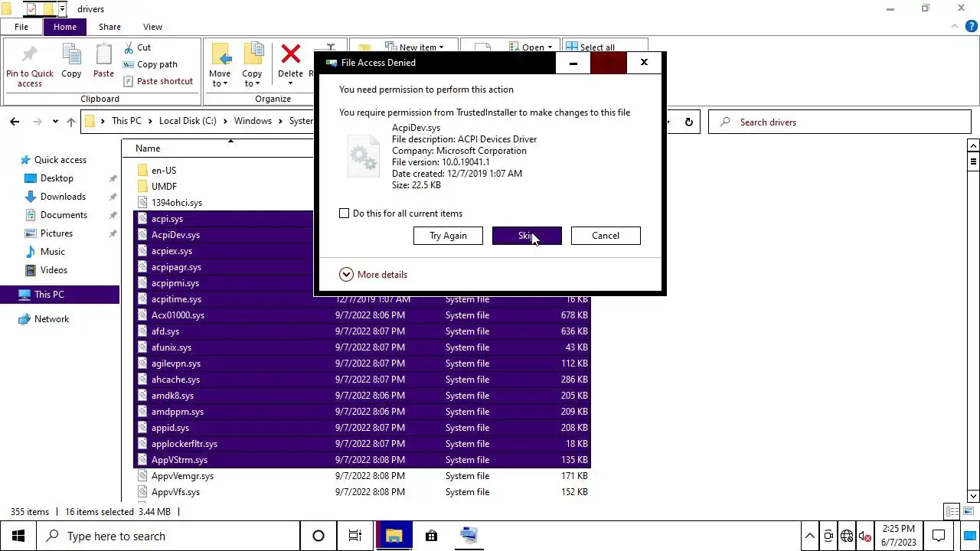
Task: Click 'Local Disk (C:)' in the breadcrumb
Action: pos(188,121)
